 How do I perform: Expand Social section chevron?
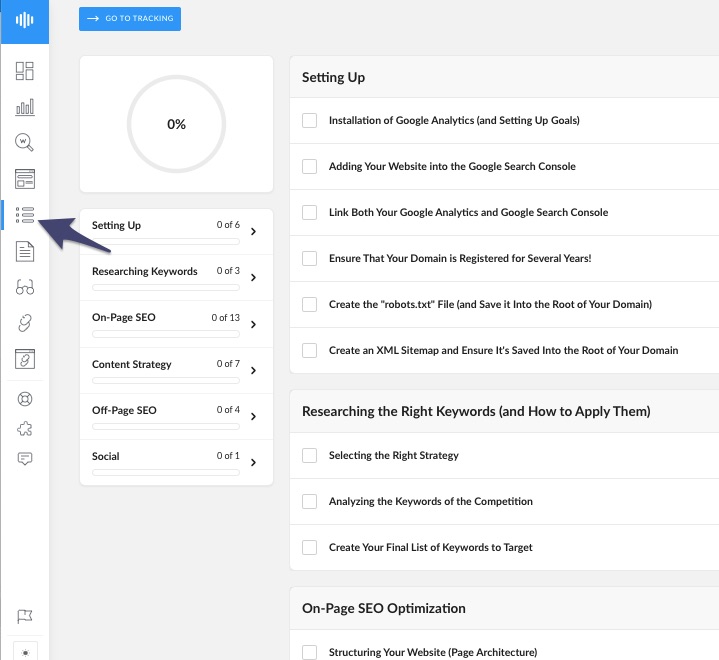point(253,462)
